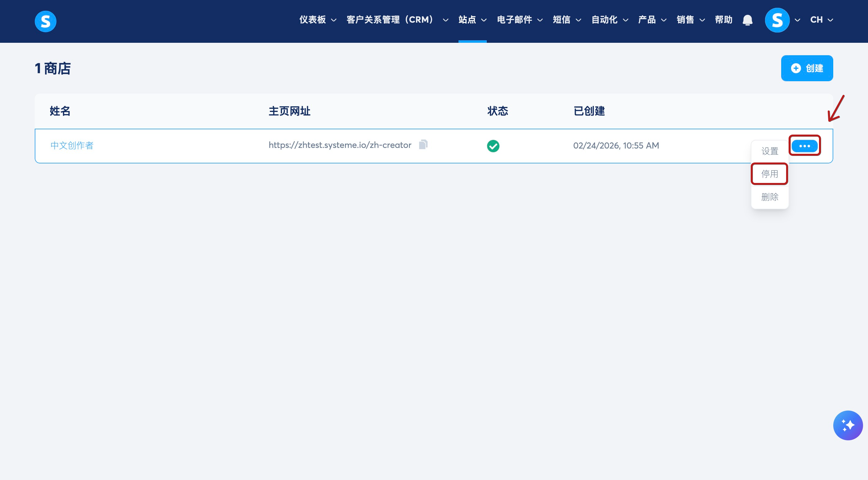This screenshot has width=868, height=480.
Task: Click the 帮助 menu item
Action: click(x=723, y=20)
